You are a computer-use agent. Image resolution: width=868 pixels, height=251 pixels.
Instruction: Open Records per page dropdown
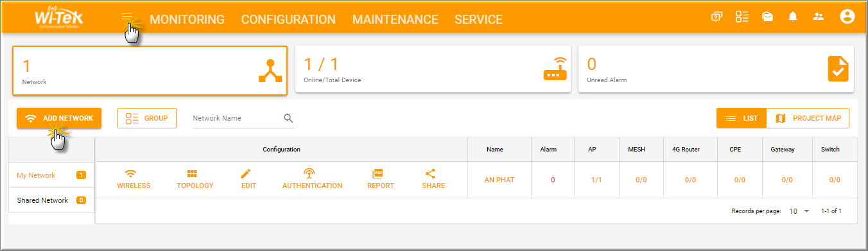pos(800,211)
